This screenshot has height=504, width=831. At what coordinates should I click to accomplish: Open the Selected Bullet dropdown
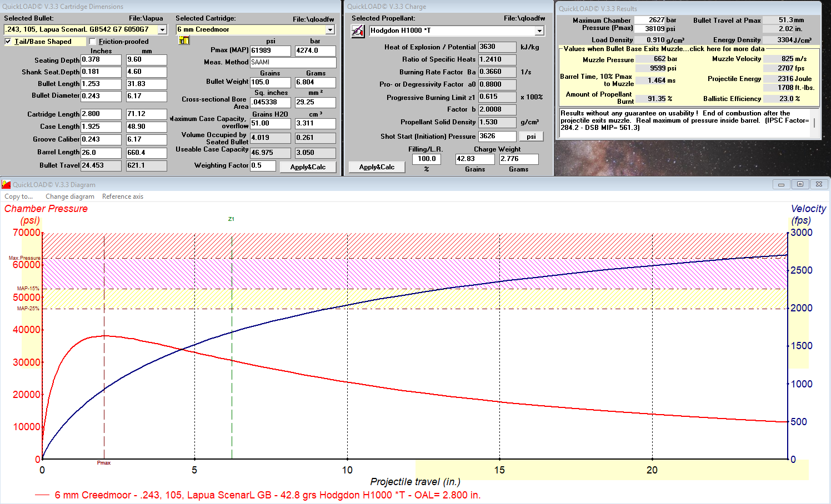(163, 29)
